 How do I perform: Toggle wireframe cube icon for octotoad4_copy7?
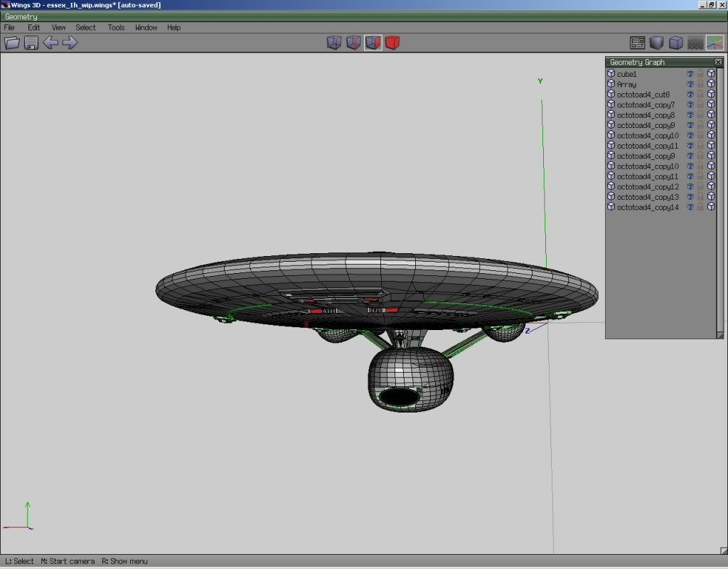click(711, 105)
